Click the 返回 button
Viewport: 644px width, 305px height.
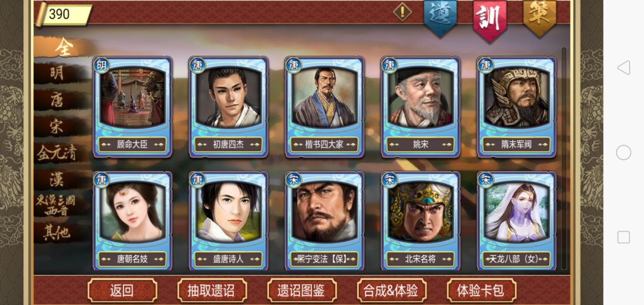coord(122,291)
